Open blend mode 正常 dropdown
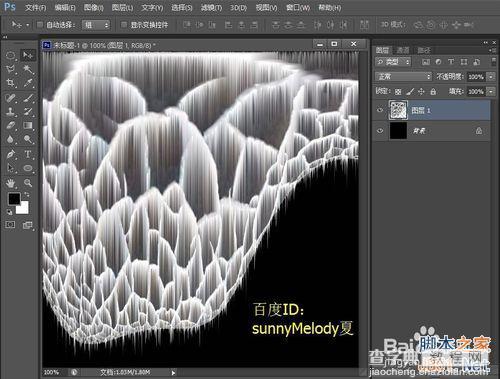 coord(403,77)
